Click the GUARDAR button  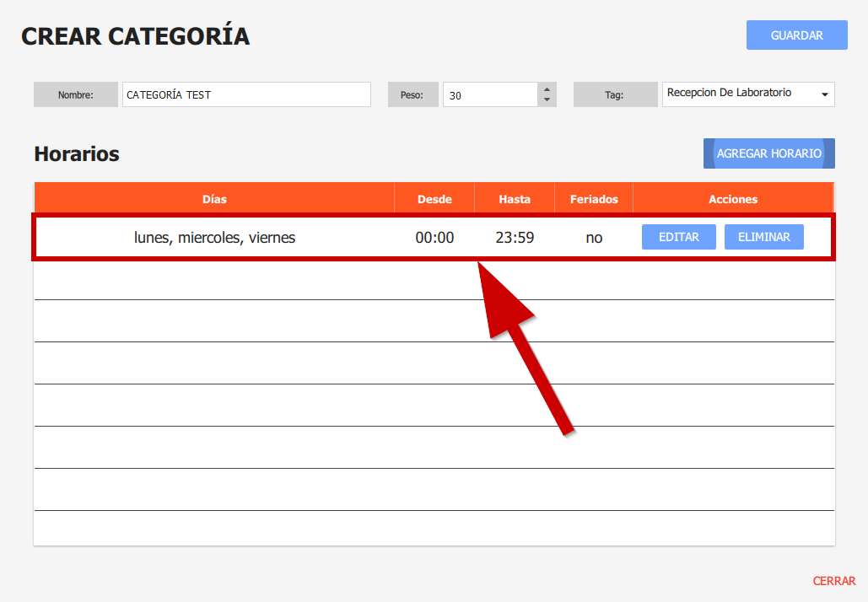796,35
